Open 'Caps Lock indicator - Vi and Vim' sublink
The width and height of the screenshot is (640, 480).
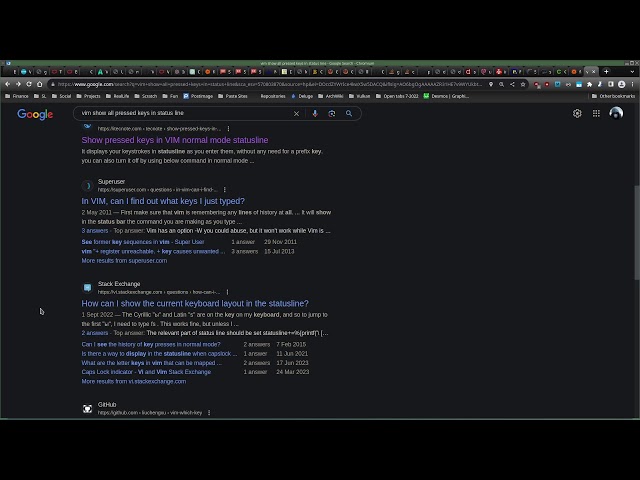tap(146, 372)
